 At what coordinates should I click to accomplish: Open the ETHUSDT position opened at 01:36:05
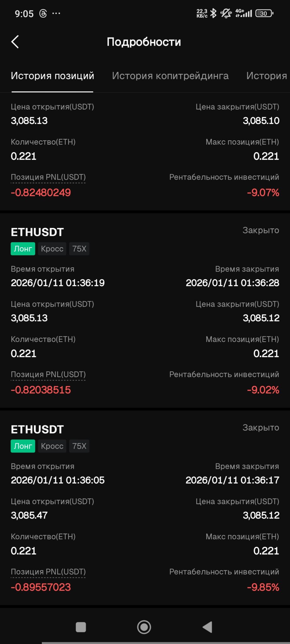(x=37, y=430)
